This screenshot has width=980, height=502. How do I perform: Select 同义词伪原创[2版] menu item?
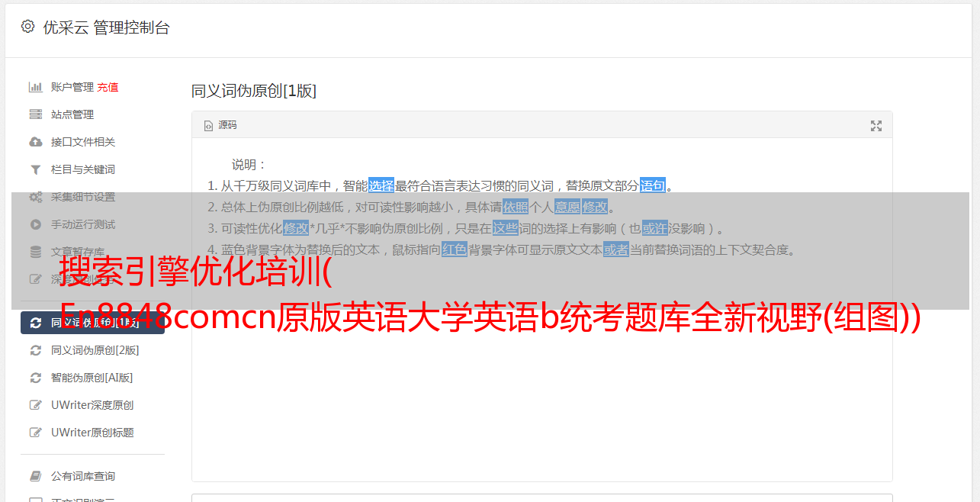coord(95,350)
